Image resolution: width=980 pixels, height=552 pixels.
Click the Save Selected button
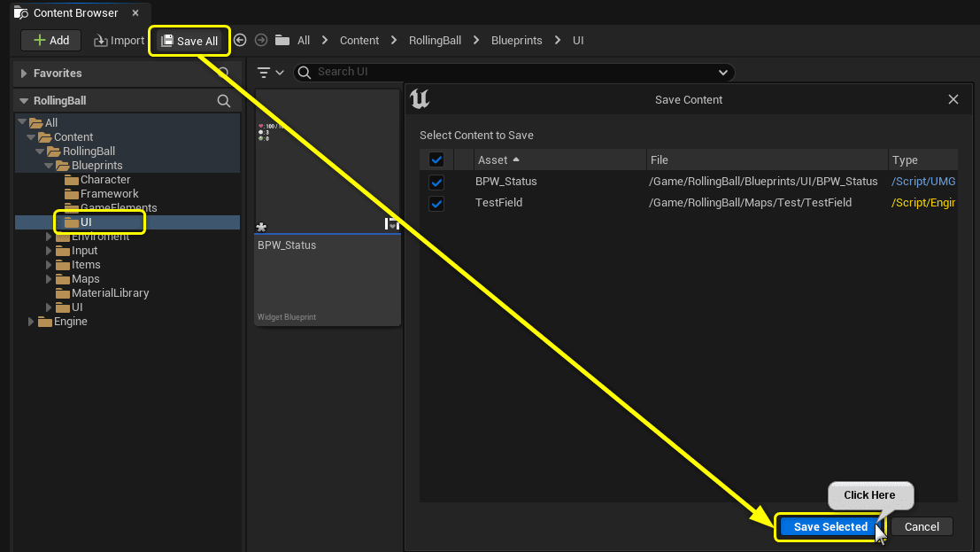830,526
